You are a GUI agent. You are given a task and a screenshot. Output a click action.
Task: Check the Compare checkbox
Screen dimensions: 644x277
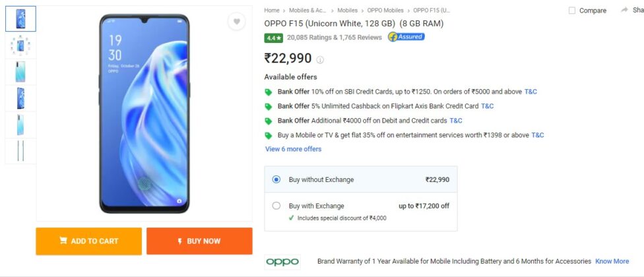coord(571,11)
